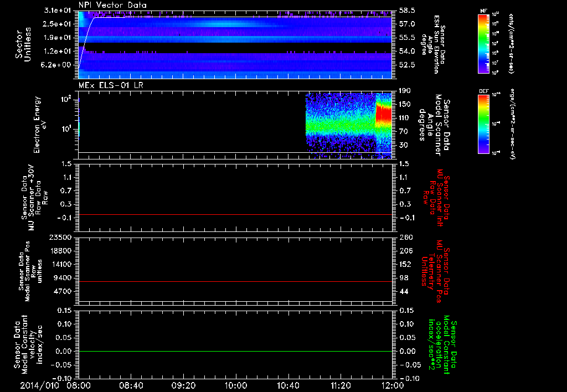Screen dimensions: 567x392
Task: Select the 08:40 time tick label
Action: coord(131,385)
